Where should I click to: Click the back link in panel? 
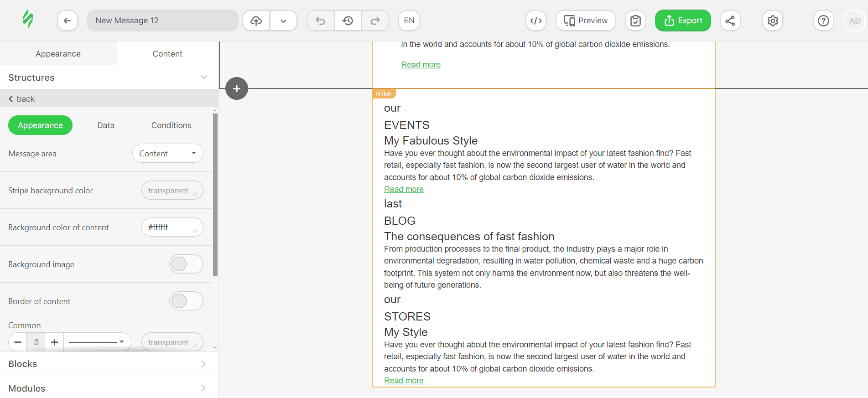[21, 98]
